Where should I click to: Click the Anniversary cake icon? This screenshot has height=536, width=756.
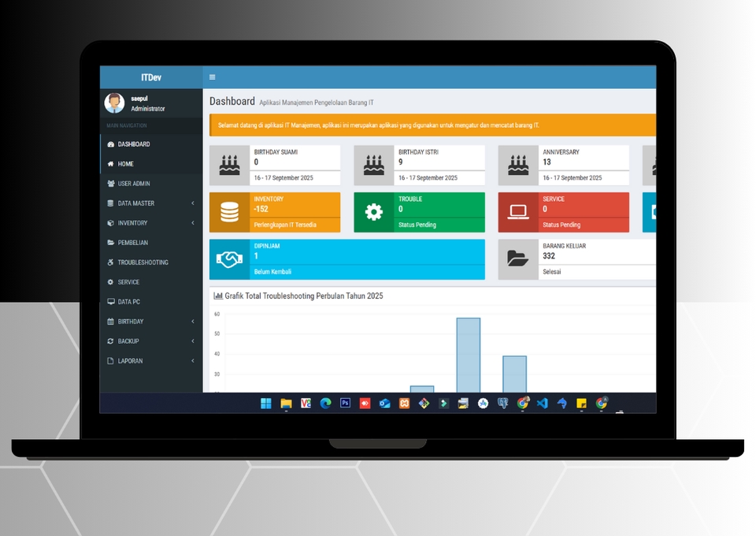(517, 166)
